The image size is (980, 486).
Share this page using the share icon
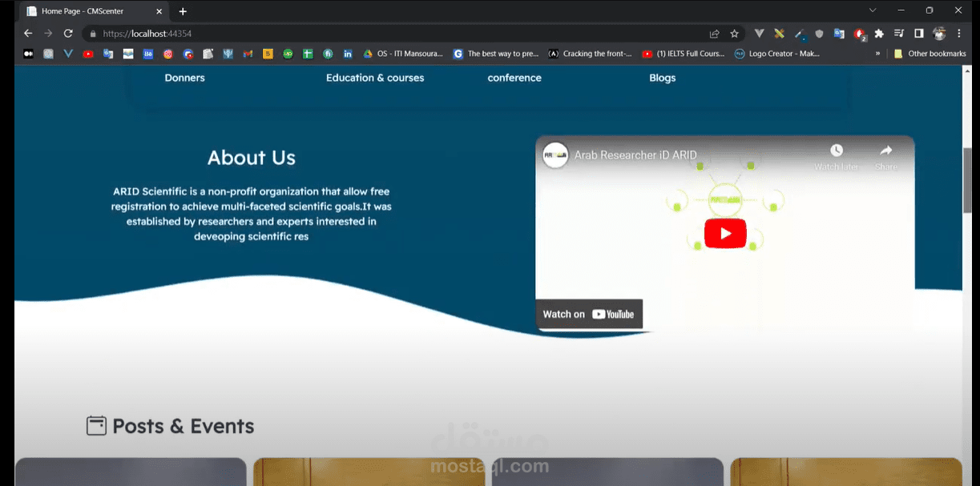point(714,34)
